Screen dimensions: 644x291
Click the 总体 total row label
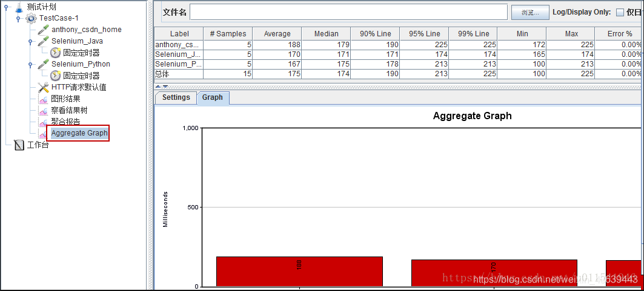pos(179,74)
